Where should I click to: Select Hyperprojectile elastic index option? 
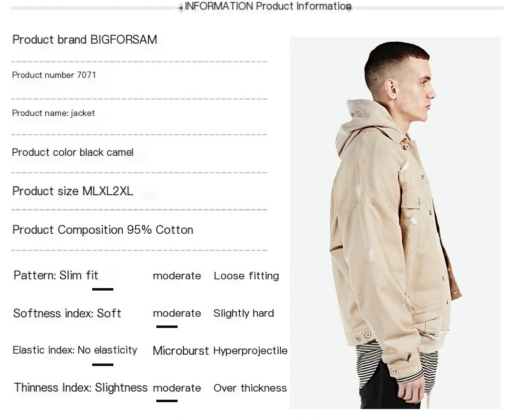[250, 351]
